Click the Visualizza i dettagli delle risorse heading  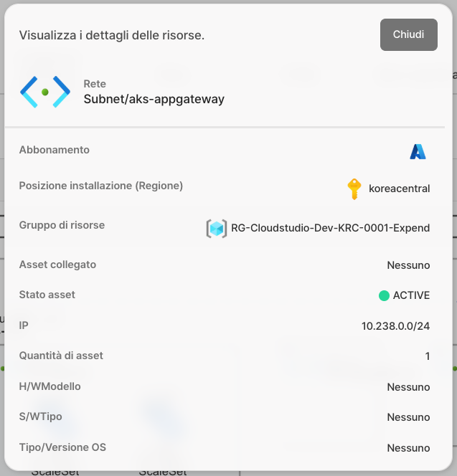(112, 35)
